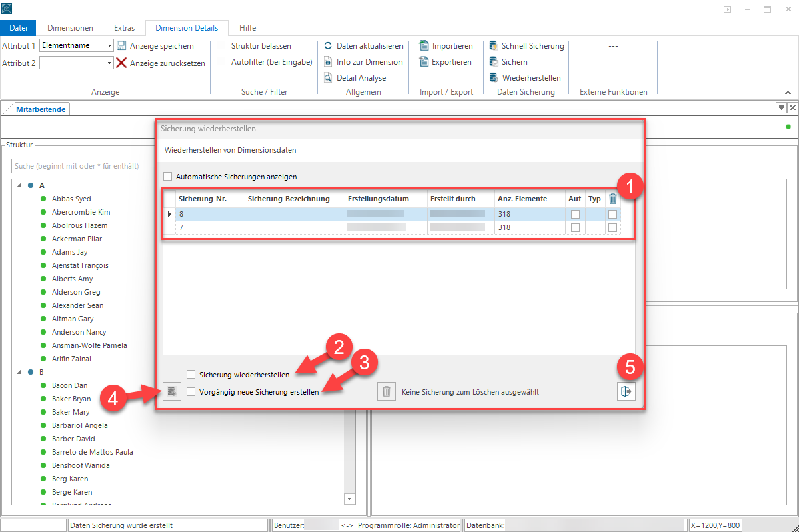Check Vorgängig neue Sicherung erstellen
The image size is (799, 532).
tap(191, 392)
